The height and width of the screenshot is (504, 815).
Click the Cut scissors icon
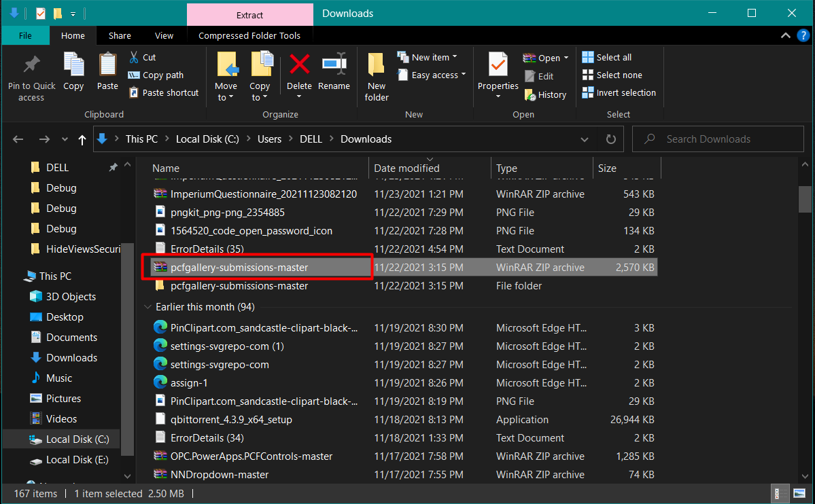(135, 58)
